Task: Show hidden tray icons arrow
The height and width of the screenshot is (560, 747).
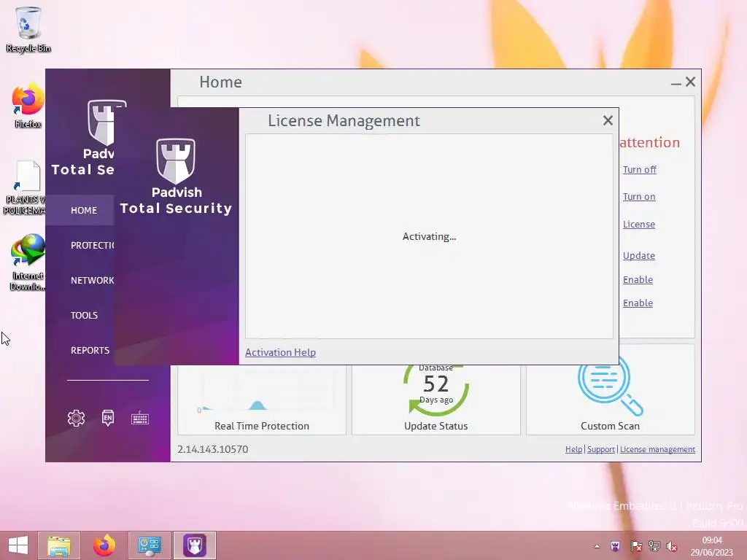Action: 597,546
